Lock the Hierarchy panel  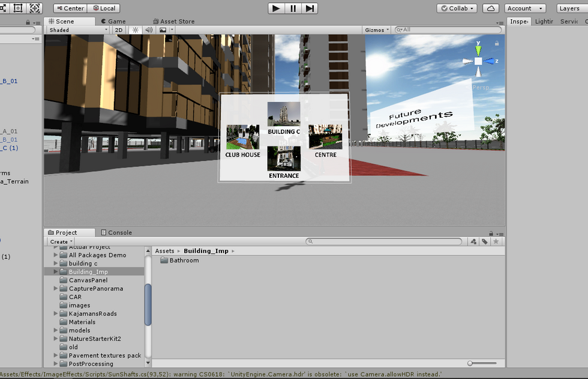pos(28,22)
